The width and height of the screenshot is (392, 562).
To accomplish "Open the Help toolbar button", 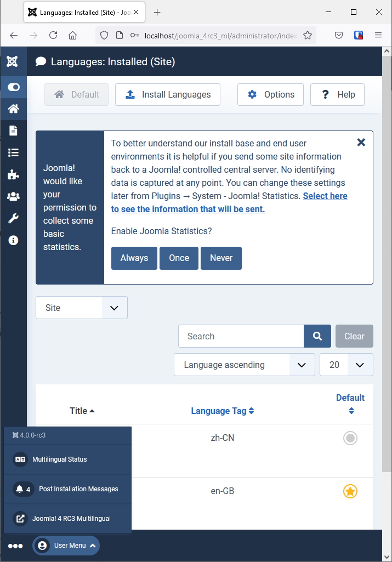I will [338, 95].
